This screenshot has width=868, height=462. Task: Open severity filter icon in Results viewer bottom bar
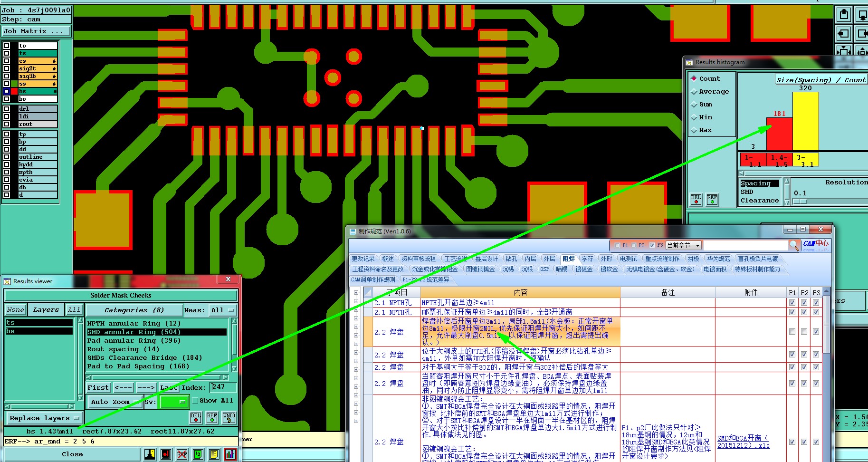tap(150, 454)
